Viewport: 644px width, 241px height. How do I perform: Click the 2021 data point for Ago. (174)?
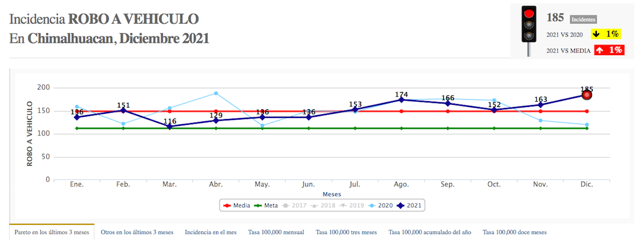point(401,100)
